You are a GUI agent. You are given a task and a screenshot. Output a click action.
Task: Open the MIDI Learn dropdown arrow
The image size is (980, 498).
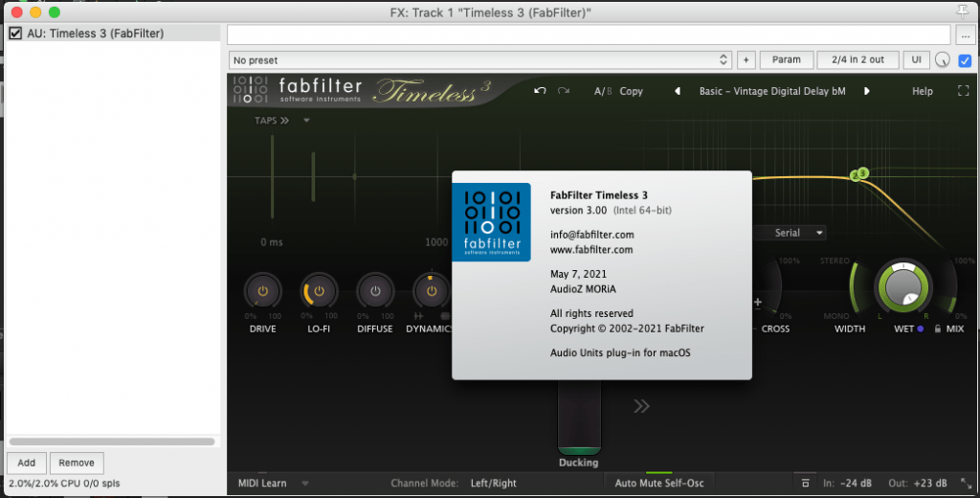point(305,483)
